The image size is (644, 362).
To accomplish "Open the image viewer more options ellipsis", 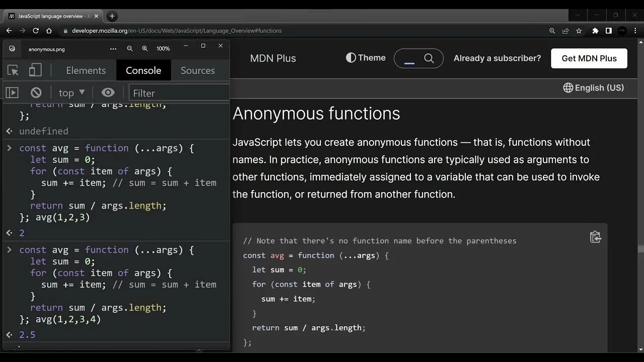I will 113,49.
